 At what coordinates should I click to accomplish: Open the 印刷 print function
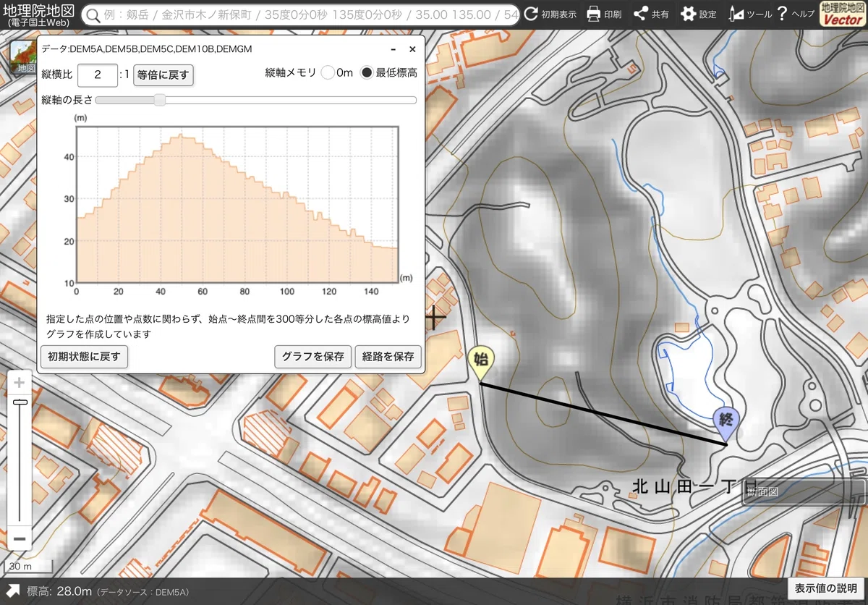point(604,14)
